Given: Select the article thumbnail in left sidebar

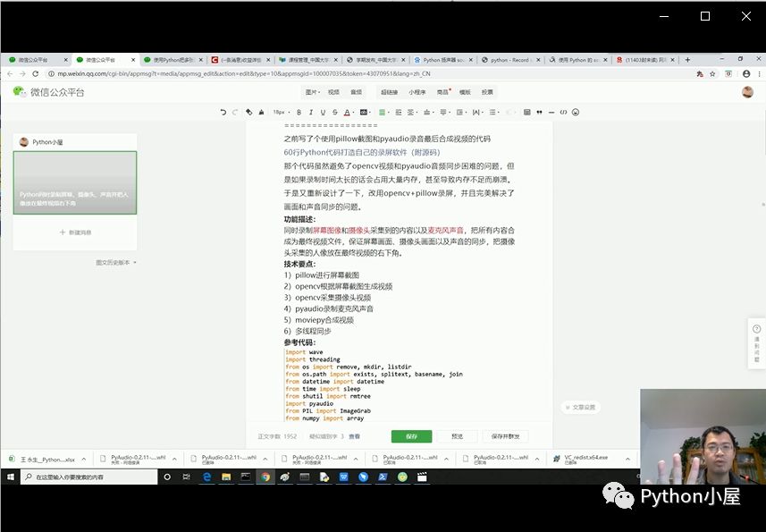Looking at the screenshot, I should 75,182.
